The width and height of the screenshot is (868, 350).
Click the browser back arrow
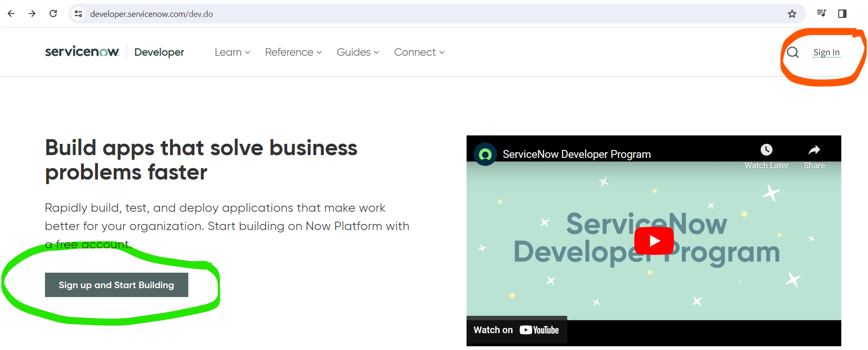[x=11, y=14]
